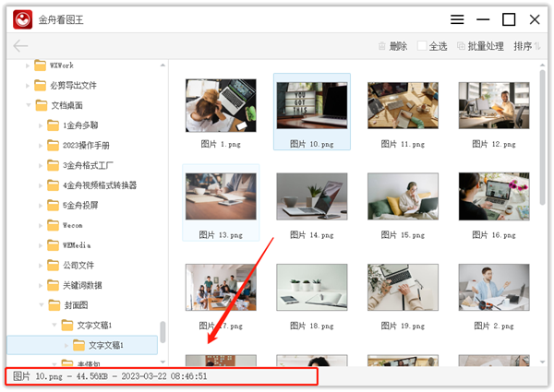The image size is (554, 392).
Task: Expand the 2023操作手册 tree node
Action: [41, 146]
